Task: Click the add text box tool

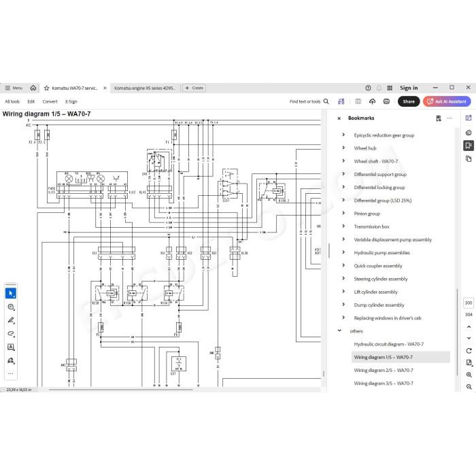Action: point(11,347)
